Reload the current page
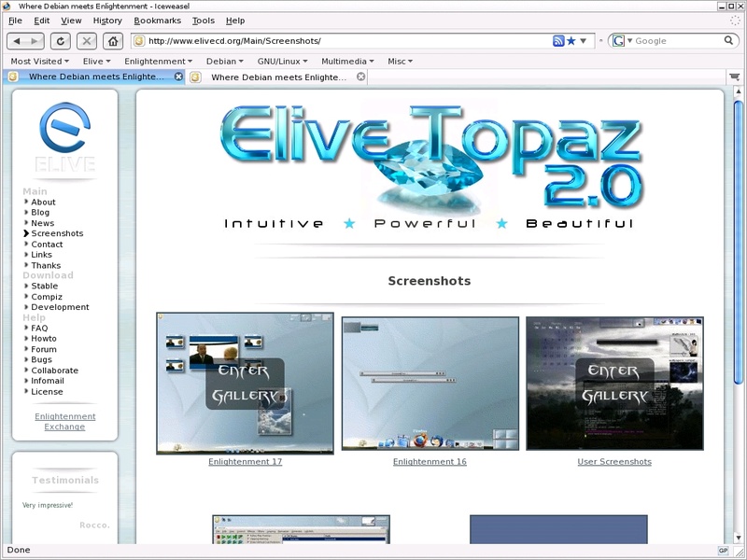The image size is (747, 560). click(61, 41)
